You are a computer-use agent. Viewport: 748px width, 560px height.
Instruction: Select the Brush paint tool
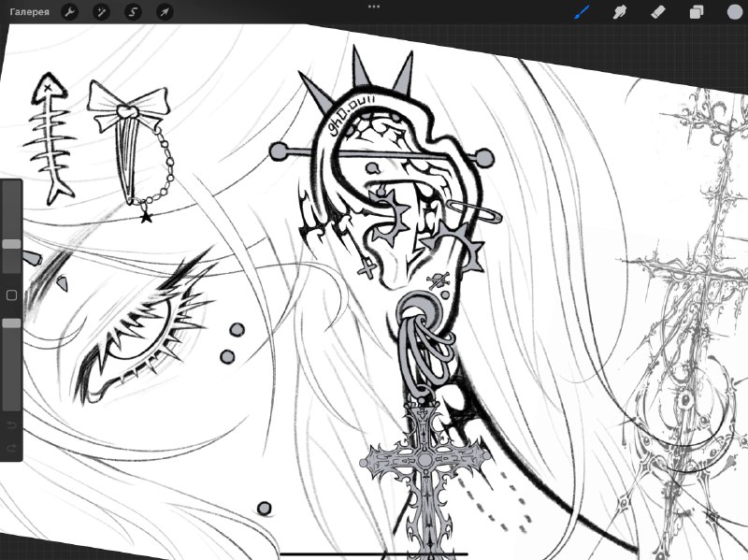pos(582,12)
